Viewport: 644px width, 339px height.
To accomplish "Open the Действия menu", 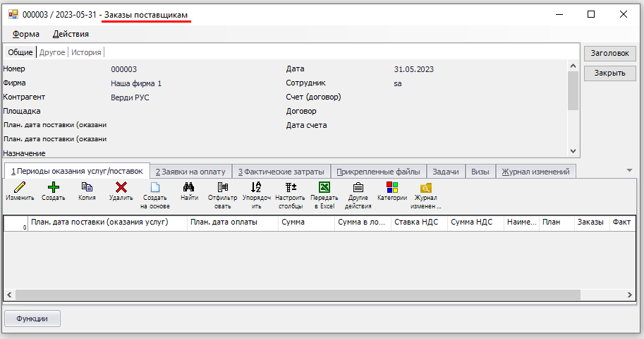I will [x=71, y=34].
